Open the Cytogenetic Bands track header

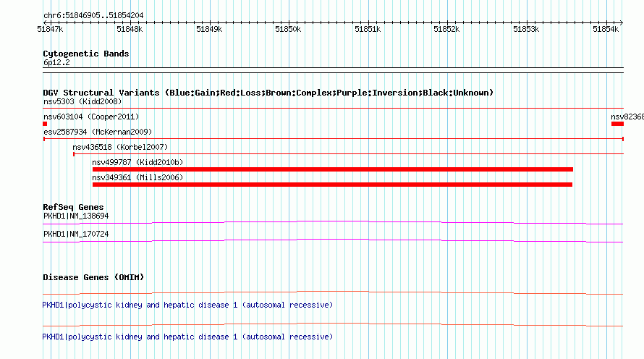click(86, 54)
